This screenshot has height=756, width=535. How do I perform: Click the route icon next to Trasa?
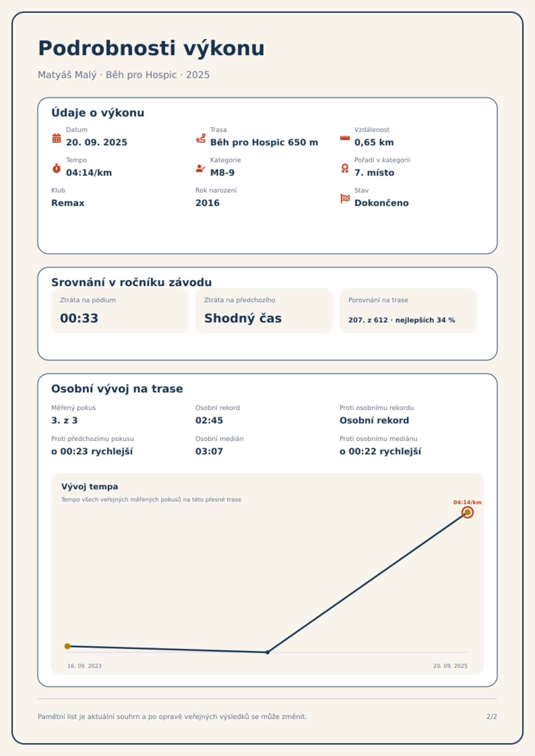(x=201, y=138)
